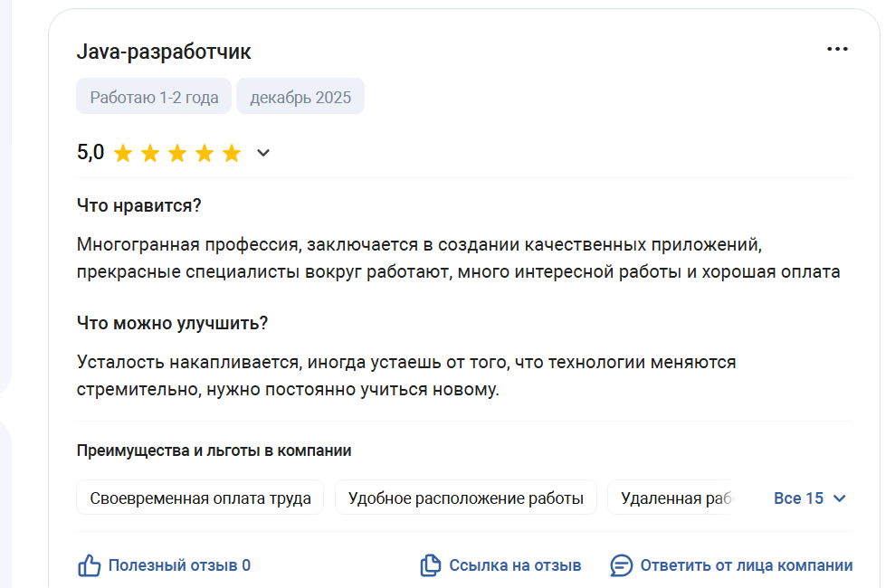Click Ответить от лица компании link
The width and height of the screenshot is (895, 588).
[x=746, y=565]
